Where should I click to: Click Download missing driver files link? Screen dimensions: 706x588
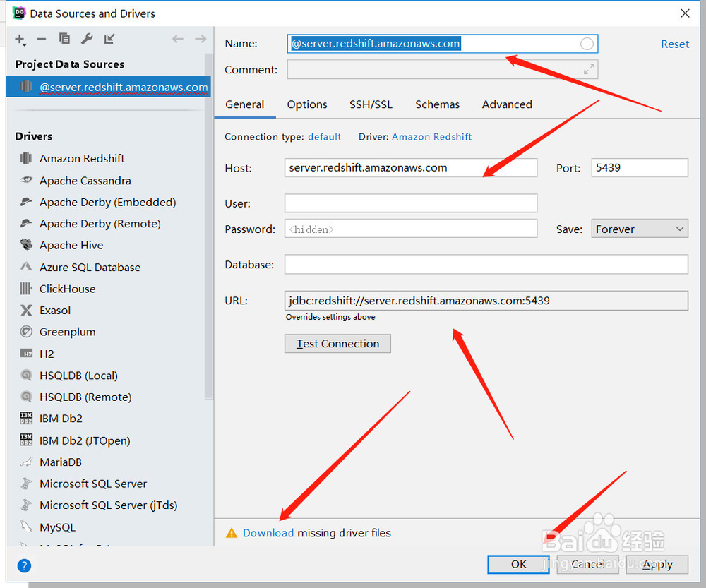(x=268, y=533)
